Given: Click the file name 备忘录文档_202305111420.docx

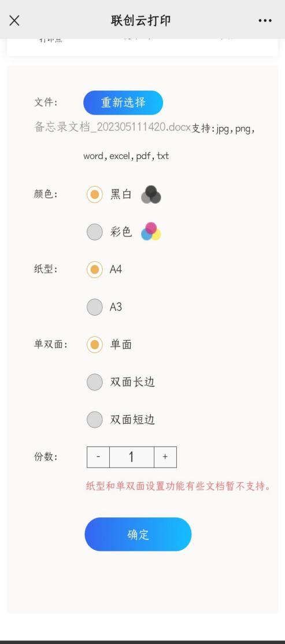Looking at the screenshot, I should [x=113, y=127].
